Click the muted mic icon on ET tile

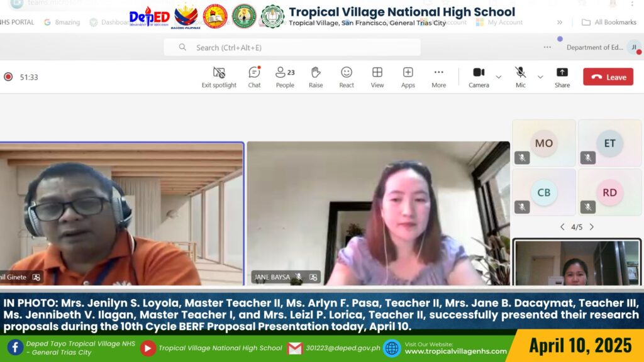coord(588,158)
